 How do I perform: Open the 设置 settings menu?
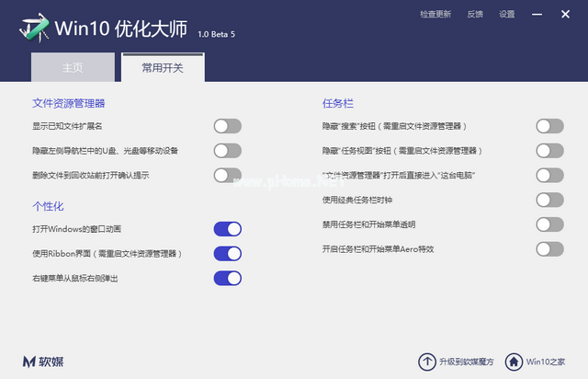click(507, 15)
